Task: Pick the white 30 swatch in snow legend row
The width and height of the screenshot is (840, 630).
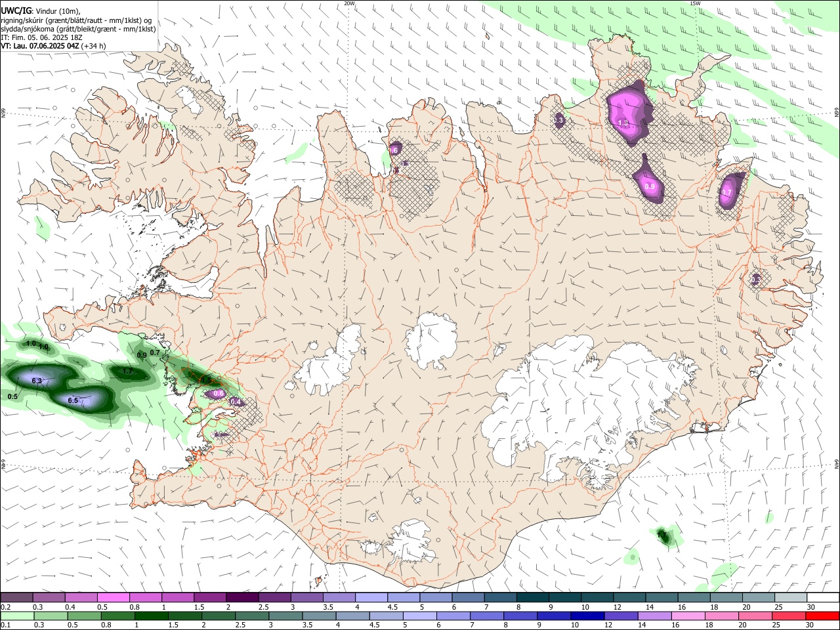Action: pos(823,597)
